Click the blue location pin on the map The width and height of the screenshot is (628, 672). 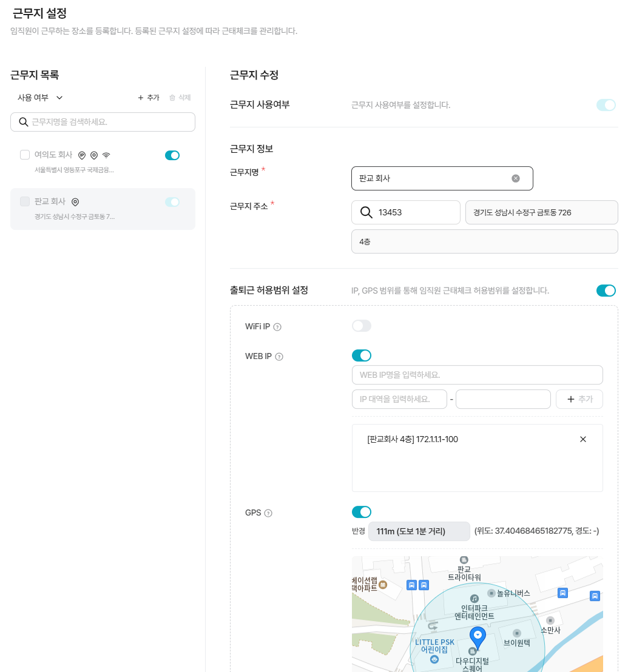click(478, 637)
